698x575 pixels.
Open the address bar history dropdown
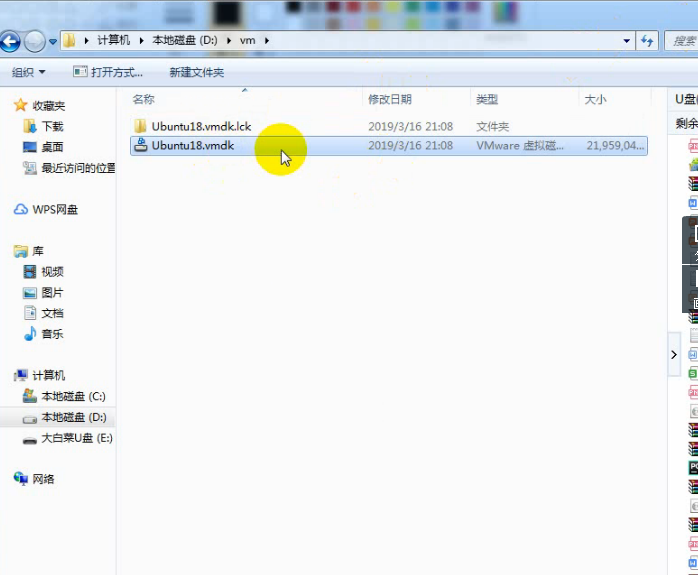point(626,41)
